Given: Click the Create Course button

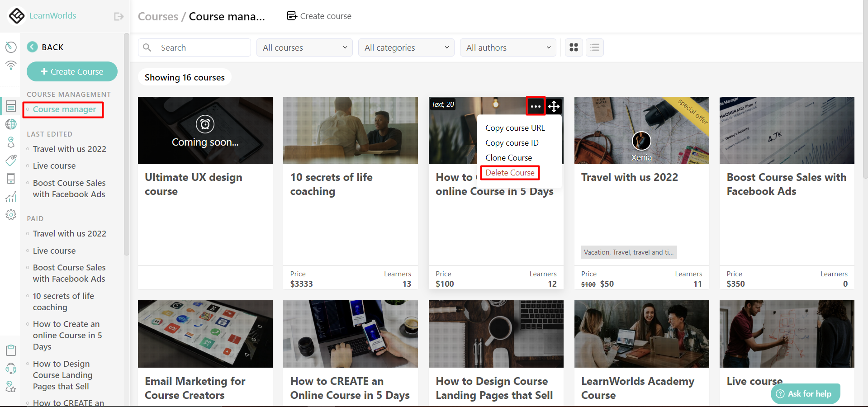Looking at the screenshot, I should point(71,71).
